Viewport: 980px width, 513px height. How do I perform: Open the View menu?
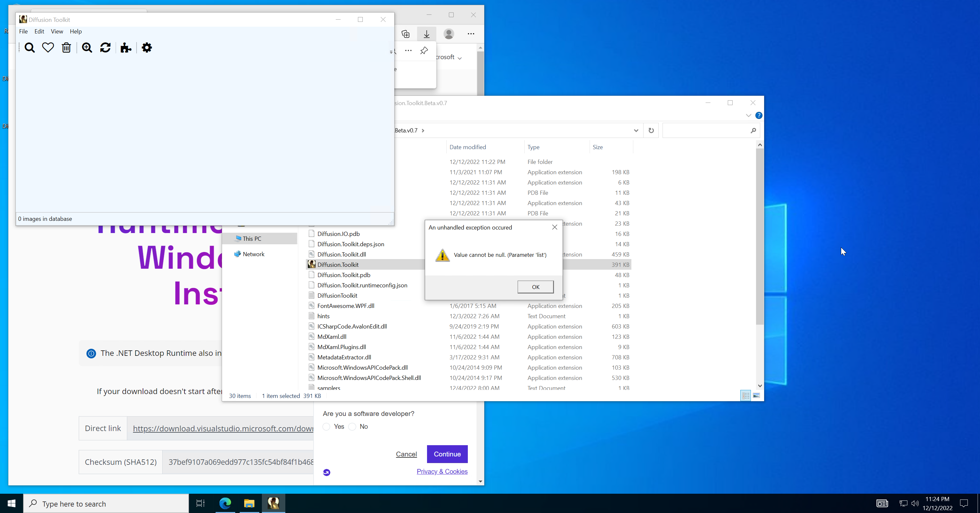[57, 31]
